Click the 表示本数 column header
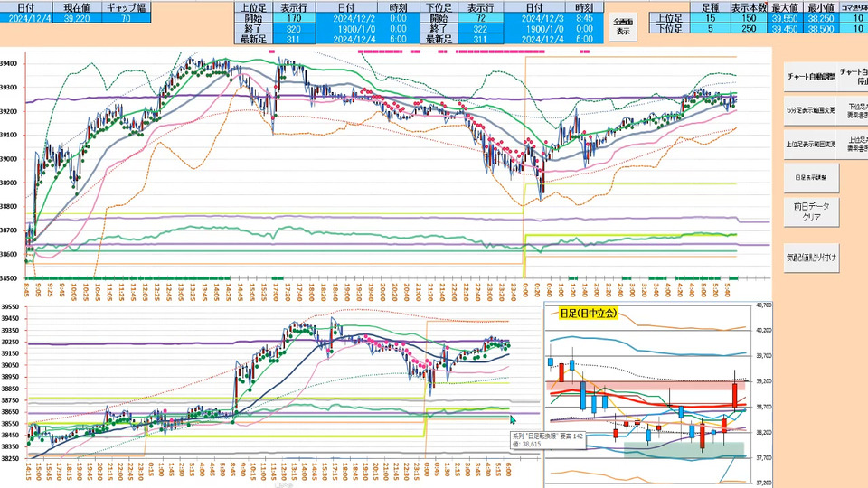The width and height of the screenshot is (868, 488). click(x=749, y=8)
